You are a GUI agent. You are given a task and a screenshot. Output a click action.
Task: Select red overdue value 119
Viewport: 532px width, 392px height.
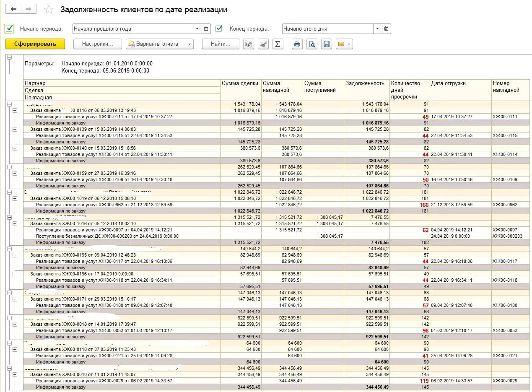click(x=424, y=381)
